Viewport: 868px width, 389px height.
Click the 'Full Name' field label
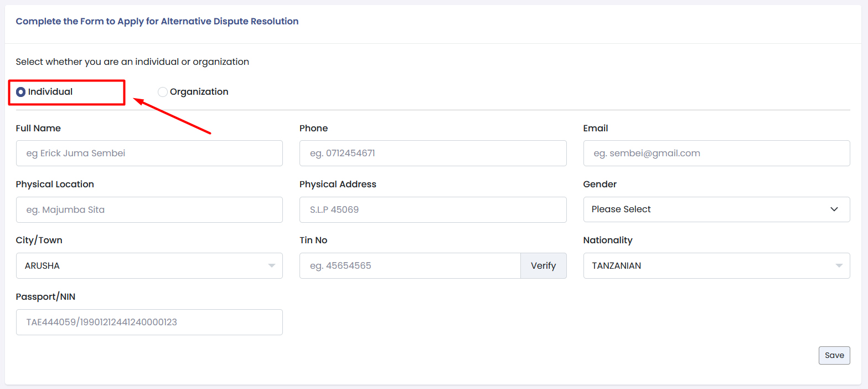[38, 128]
